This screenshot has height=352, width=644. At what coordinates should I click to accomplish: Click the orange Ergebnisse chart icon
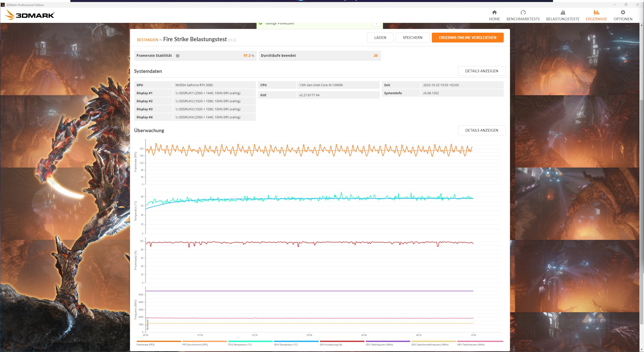(x=596, y=13)
